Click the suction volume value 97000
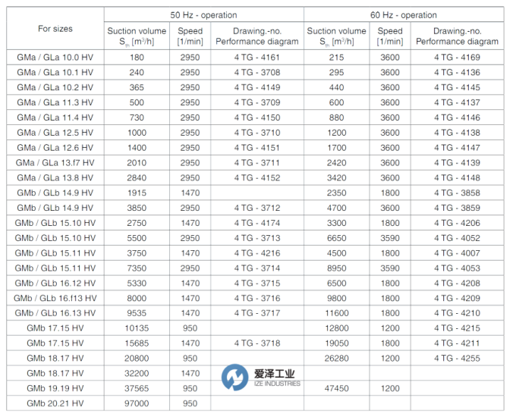This screenshot has width=516, height=420. click(137, 403)
